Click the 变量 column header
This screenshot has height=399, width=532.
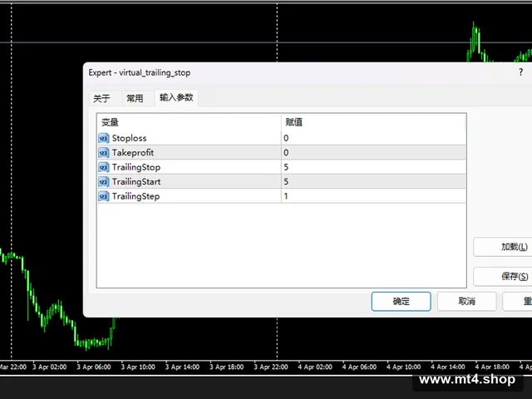point(190,122)
